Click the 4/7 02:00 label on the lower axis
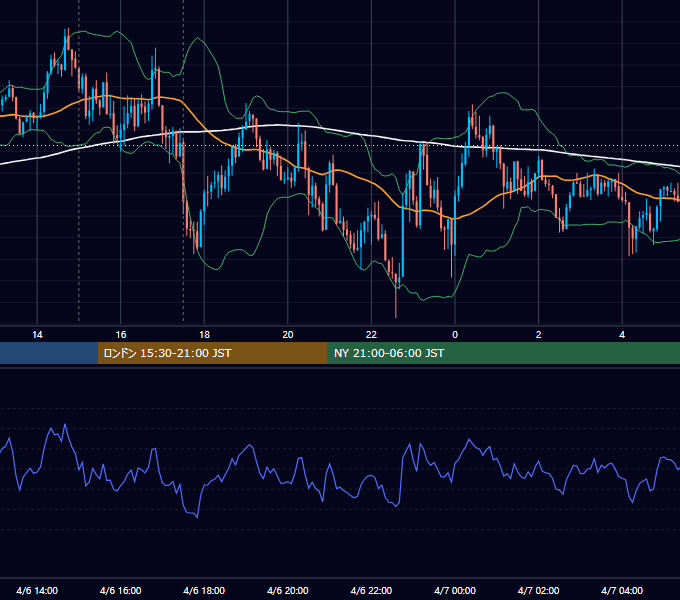Image resolution: width=680 pixels, height=600 pixels. 538,591
